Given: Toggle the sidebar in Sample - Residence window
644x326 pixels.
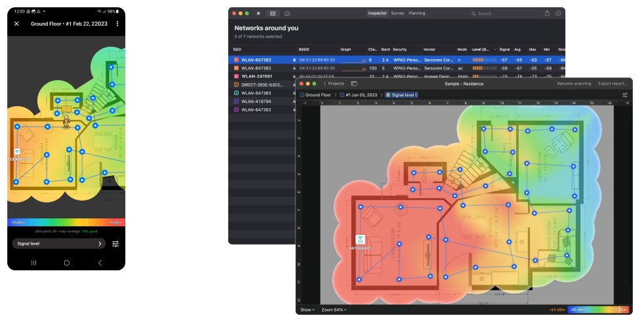Looking at the screenshot, I should [x=353, y=84].
